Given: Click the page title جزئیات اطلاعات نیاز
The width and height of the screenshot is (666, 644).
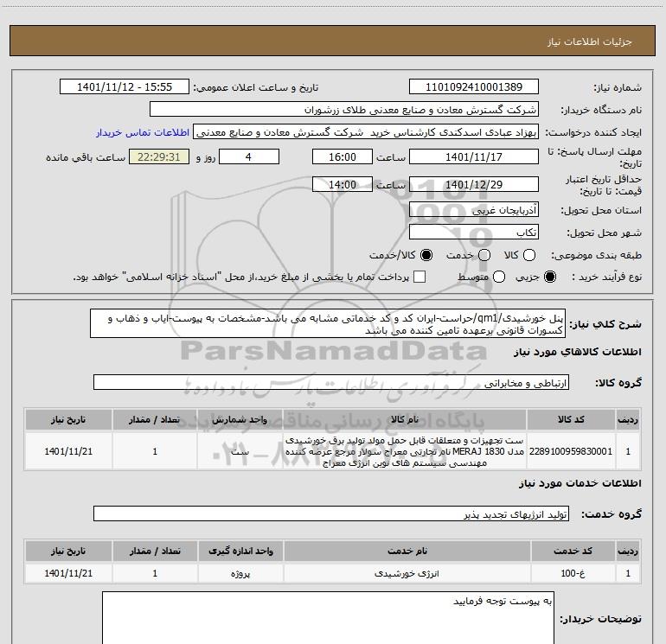Looking at the screenshot, I should pyautogui.click(x=589, y=41).
